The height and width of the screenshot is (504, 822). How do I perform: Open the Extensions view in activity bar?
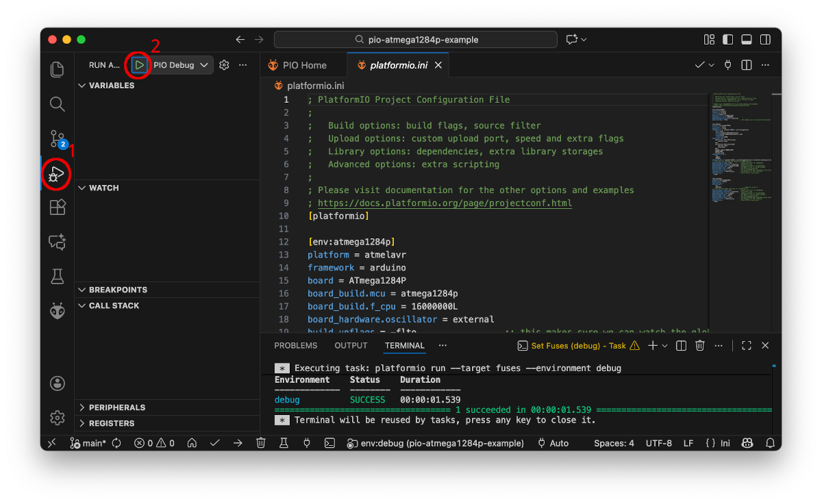click(x=58, y=207)
